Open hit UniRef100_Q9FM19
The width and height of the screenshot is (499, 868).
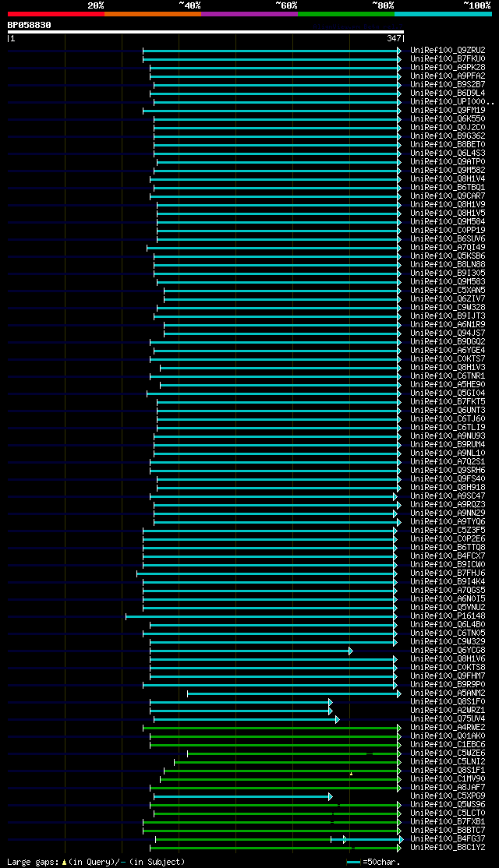point(448,110)
